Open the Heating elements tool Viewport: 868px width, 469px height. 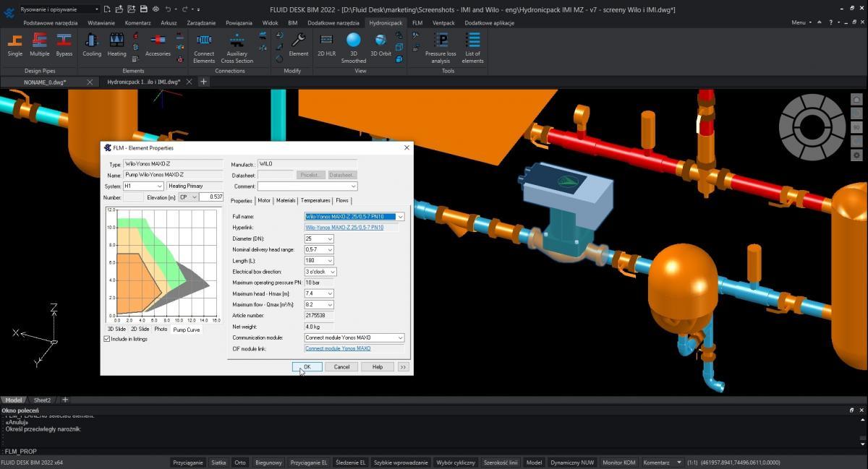[x=116, y=45]
